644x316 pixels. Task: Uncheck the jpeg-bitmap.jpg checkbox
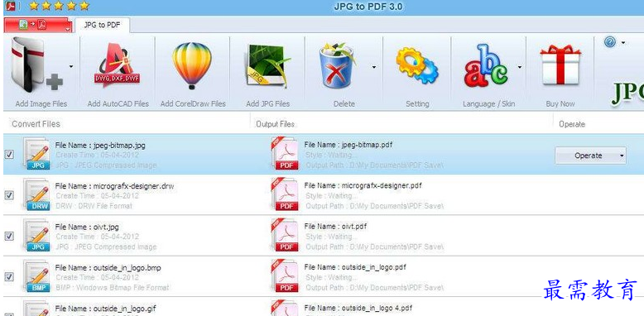click(8, 155)
